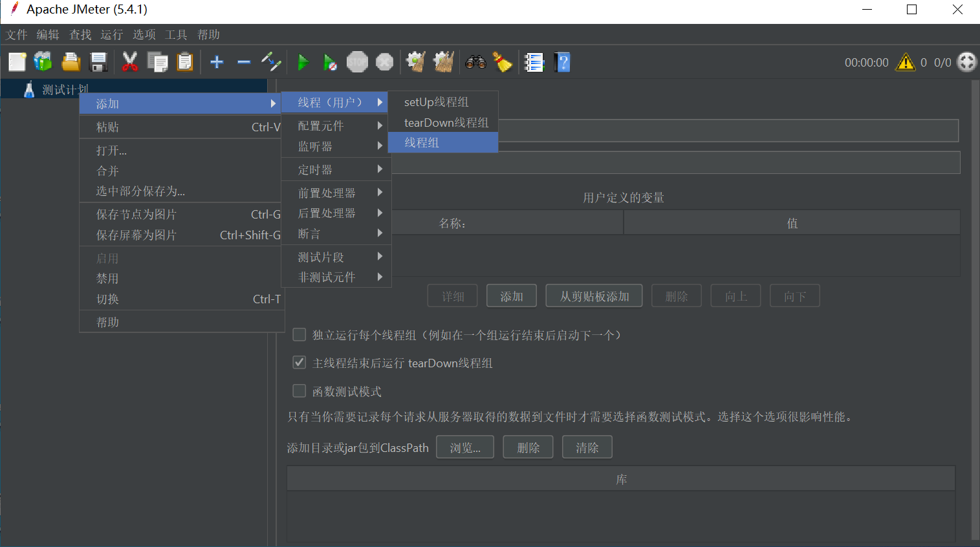This screenshot has width=980, height=547.
Task: Open the 工具 menu
Action: (x=176, y=34)
